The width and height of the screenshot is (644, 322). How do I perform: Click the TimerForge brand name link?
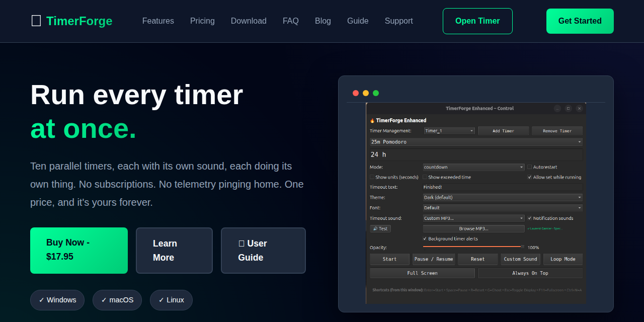click(79, 21)
